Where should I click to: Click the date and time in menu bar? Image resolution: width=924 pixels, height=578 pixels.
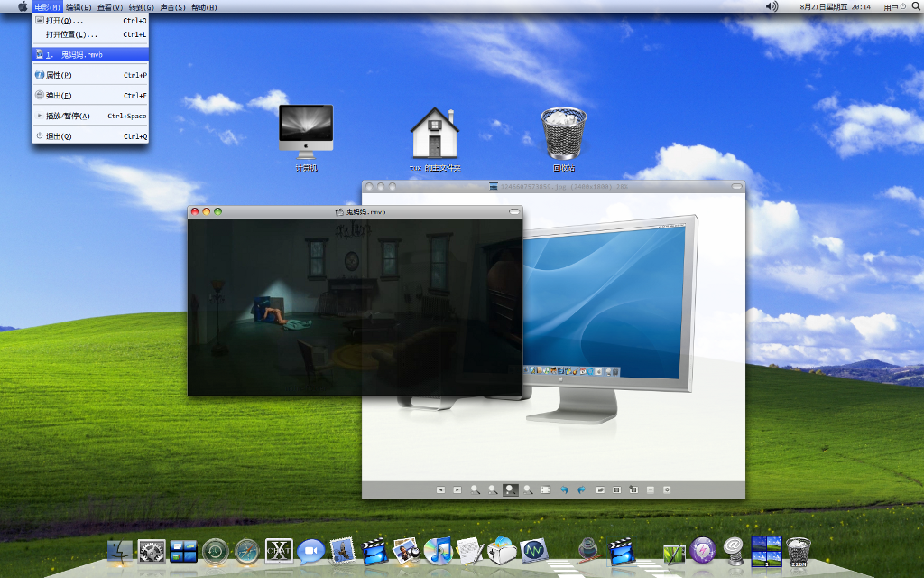835,7
